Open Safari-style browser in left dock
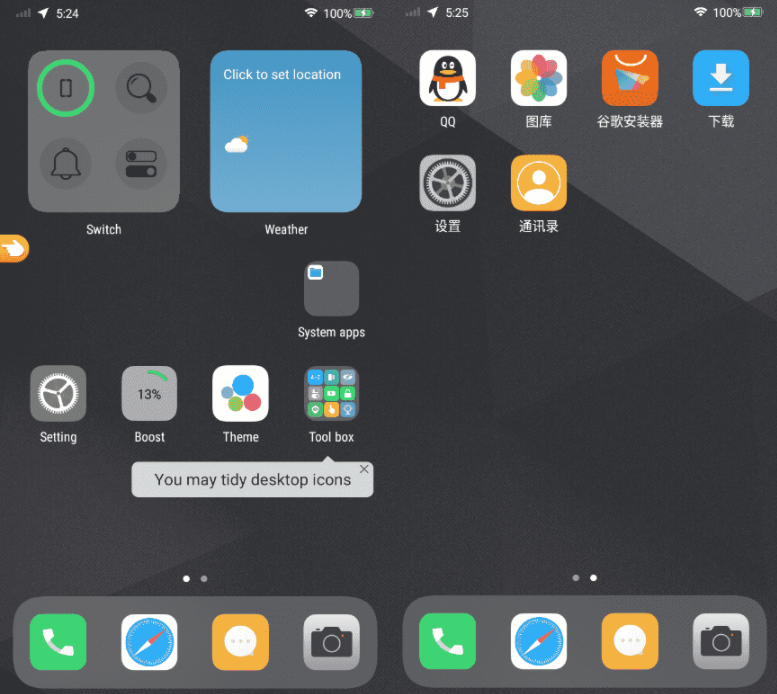 149,642
